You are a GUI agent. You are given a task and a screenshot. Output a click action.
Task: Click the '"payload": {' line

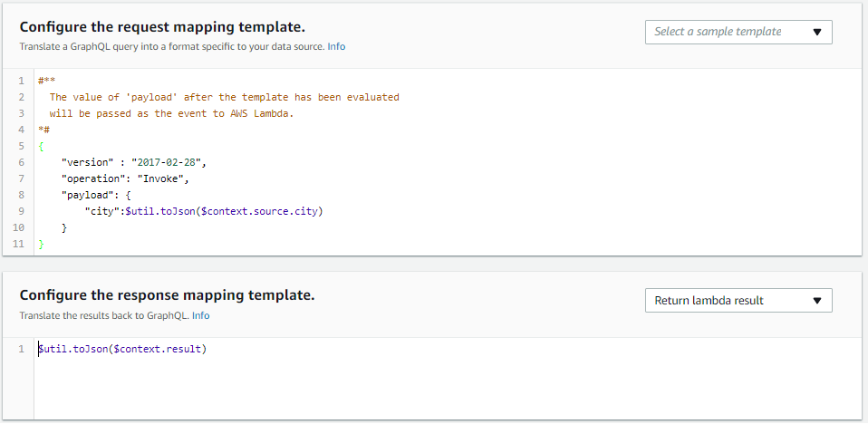pos(96,195)
